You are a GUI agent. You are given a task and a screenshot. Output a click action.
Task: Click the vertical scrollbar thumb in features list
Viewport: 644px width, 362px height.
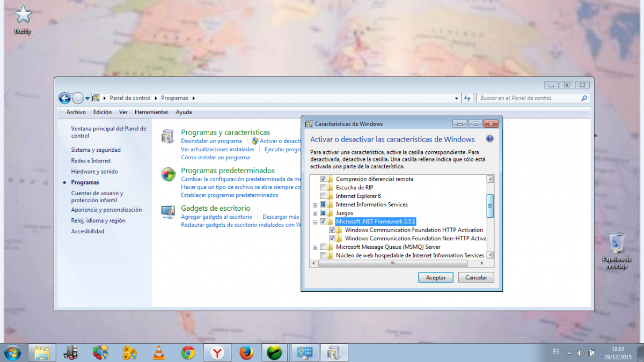[x=489, y=204]
